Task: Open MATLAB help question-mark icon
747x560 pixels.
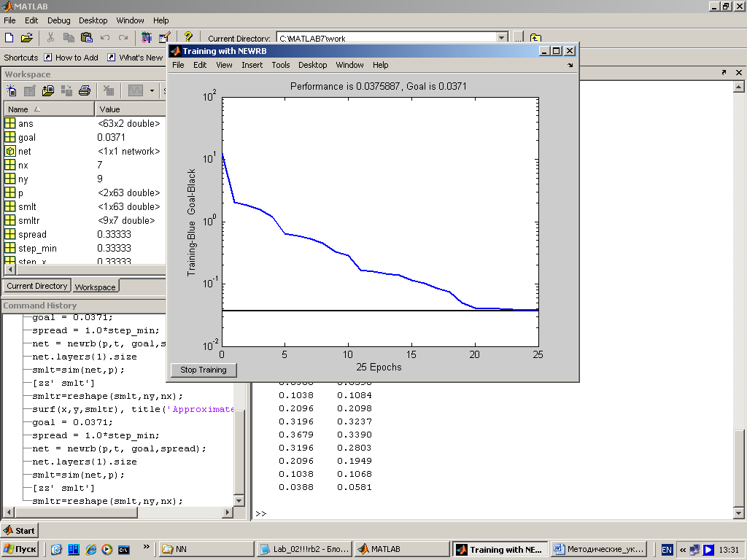Action: click(x=188, y=37)
